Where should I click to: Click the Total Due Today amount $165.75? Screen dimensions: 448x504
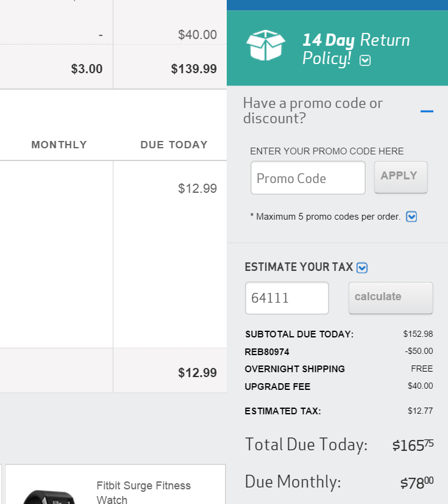pyautogui.click(x=413, y=445)
